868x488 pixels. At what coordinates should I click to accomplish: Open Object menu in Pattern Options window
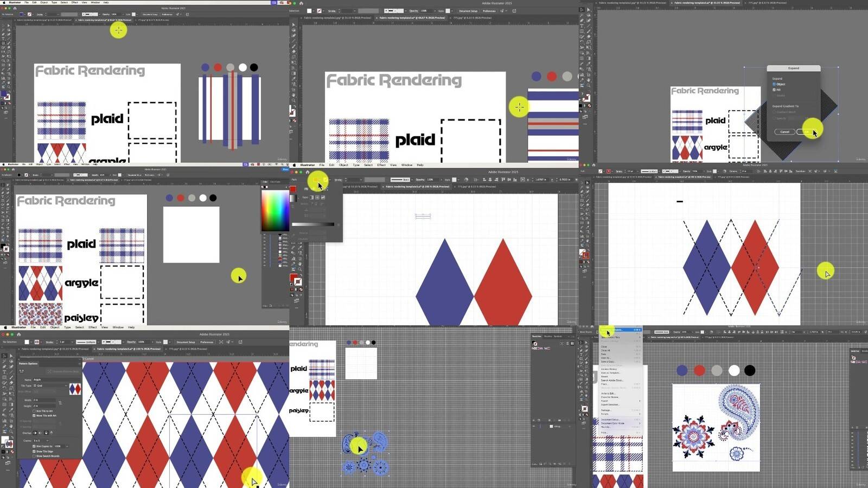click(55, 327)
